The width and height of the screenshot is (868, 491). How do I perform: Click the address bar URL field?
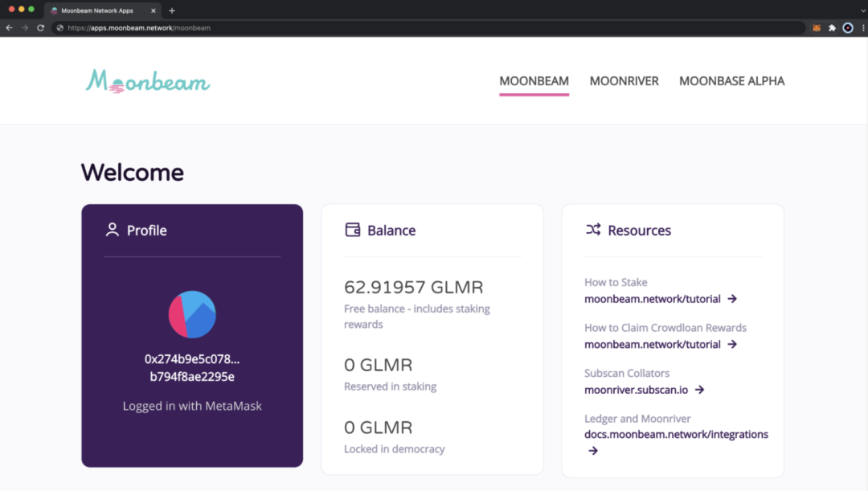428,27
